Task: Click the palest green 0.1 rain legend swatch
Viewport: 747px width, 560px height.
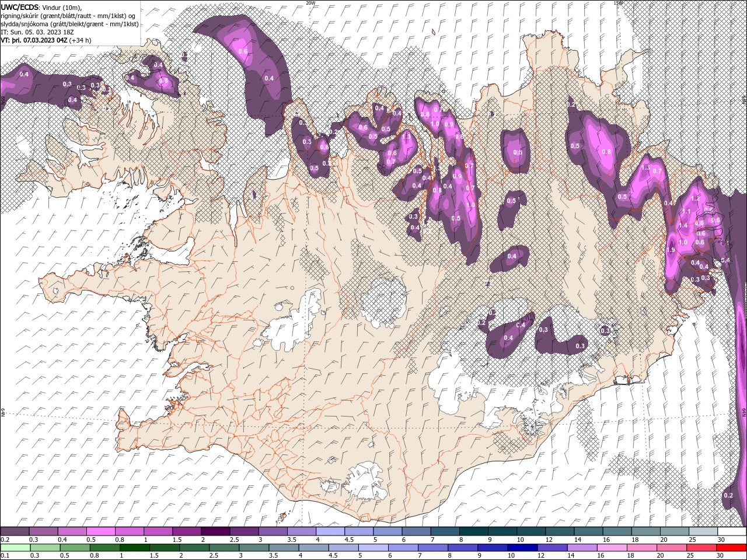Action: pos(15,547)
